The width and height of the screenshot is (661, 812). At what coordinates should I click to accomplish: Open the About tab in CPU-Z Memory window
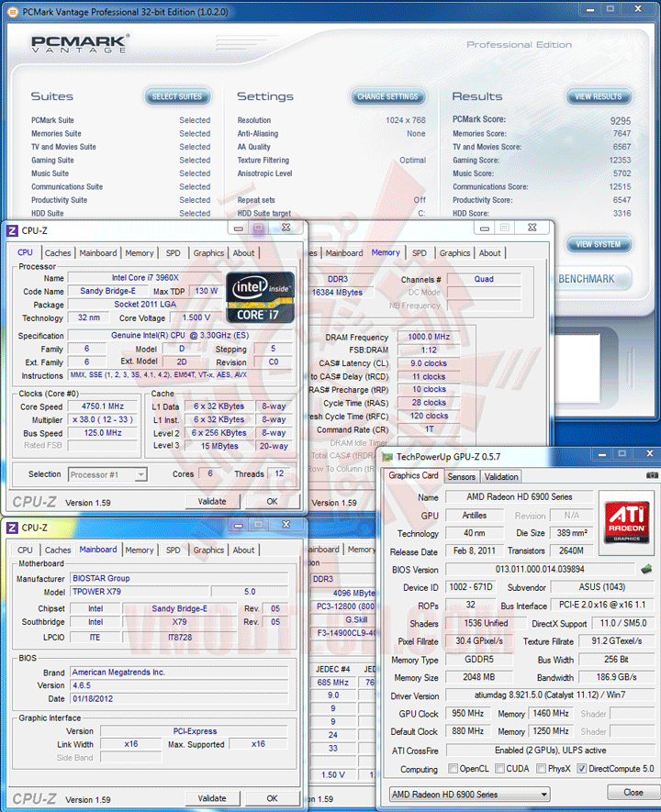(489, 253)
